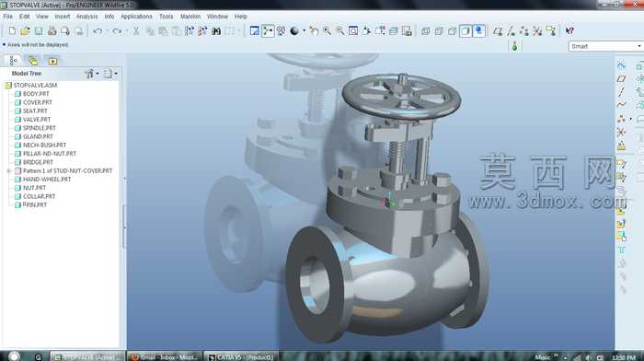Create a new file with New icon

(x=12, y=30)
